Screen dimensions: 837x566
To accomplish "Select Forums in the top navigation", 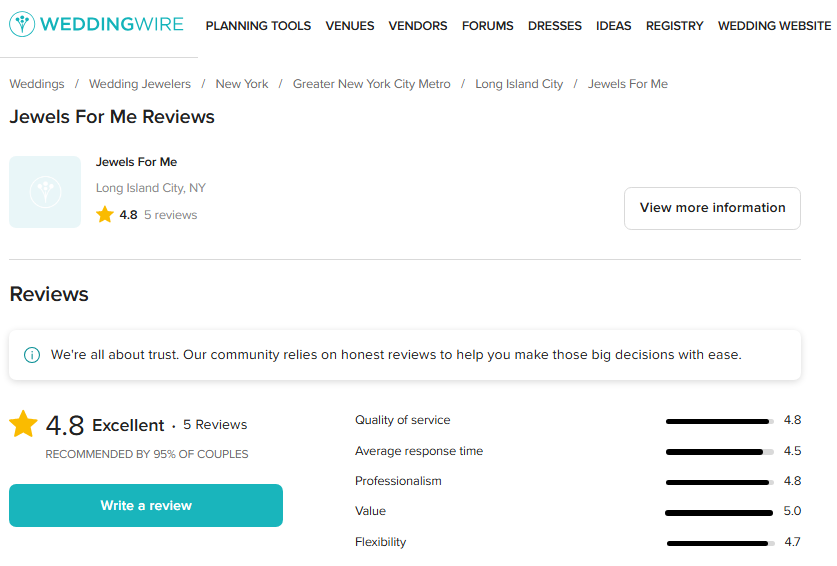I will pos(487,26).
